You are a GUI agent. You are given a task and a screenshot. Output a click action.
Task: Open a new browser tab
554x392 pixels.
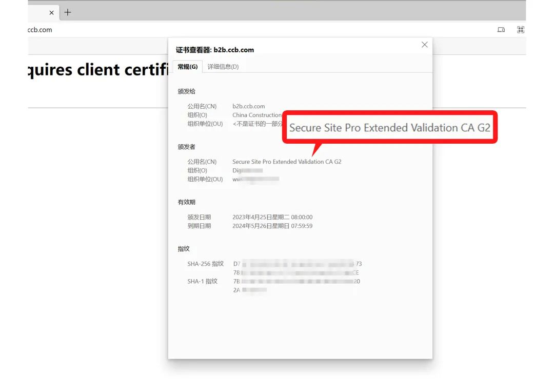[x=68, y=12]
